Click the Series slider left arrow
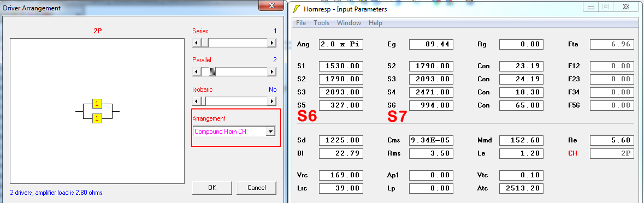The width and height of the screenshot is (644, 203). coord(197,43)
